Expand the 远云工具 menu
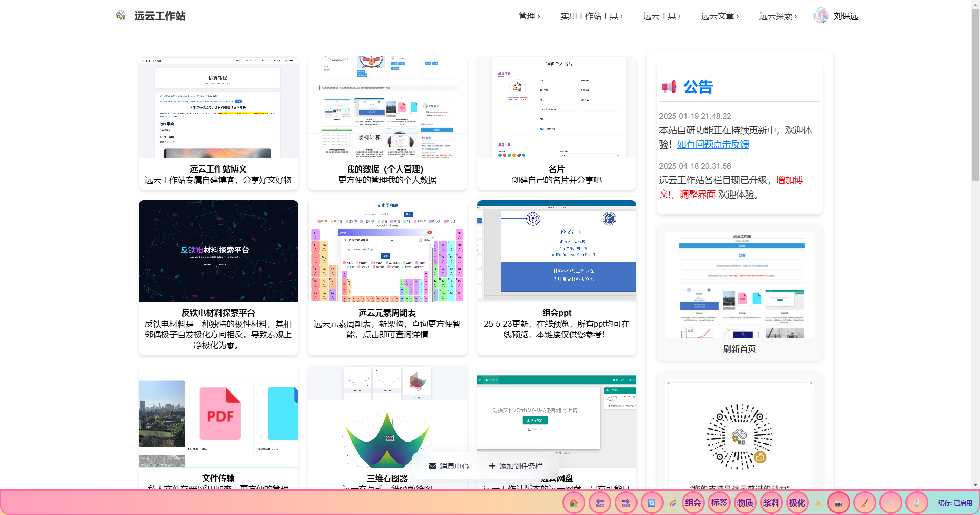980x515 pixels. [662, 16]
